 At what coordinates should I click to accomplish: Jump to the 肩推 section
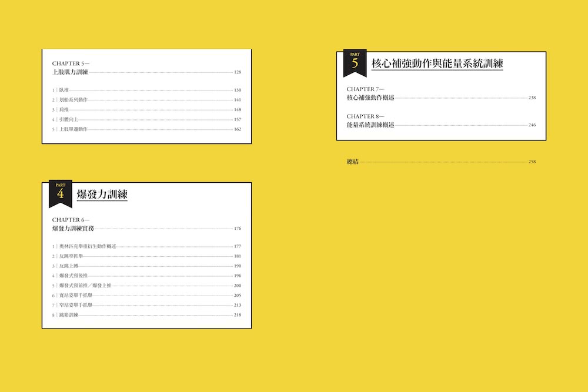pyautogui.click(x=64, y=110)
